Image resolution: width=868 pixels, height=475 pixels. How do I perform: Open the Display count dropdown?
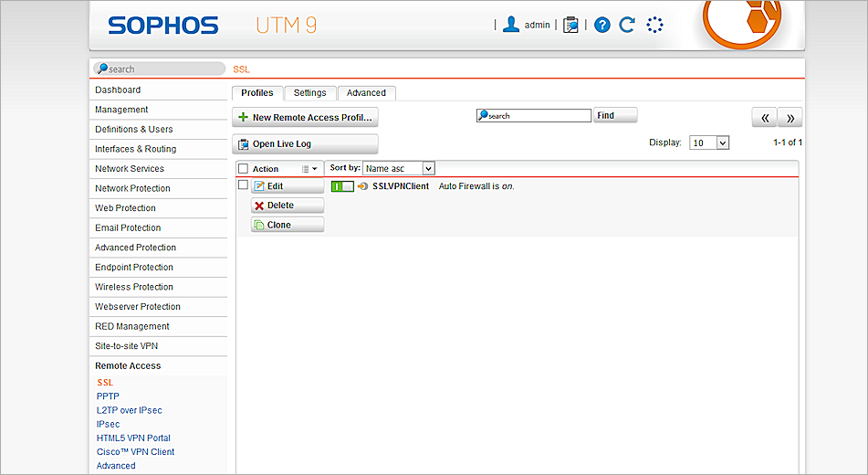(709, 142)
